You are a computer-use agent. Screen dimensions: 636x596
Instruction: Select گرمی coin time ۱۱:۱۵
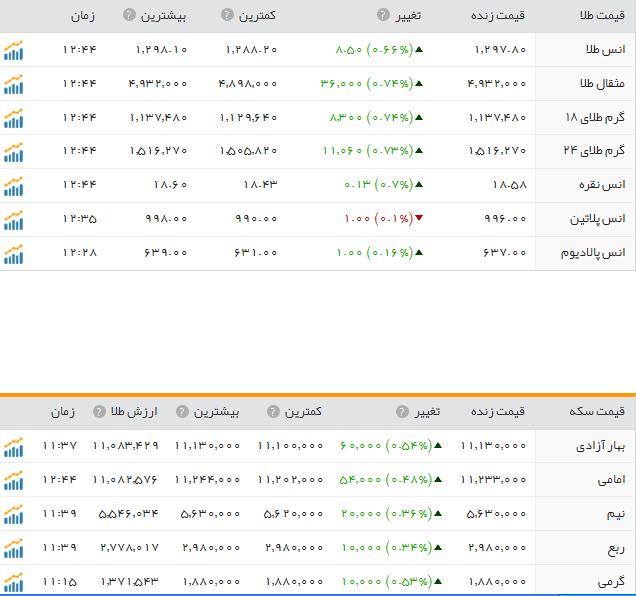coord(60,581)
